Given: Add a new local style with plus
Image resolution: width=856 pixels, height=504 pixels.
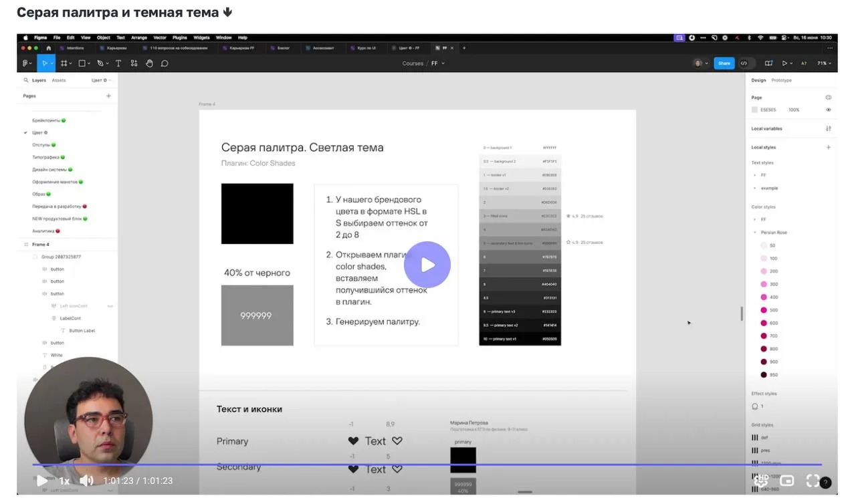Looking at the screenshot, I should (829, 147).
